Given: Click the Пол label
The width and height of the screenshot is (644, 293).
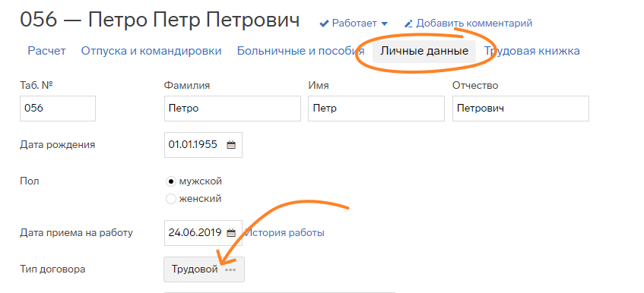Looking at the screenshot, I should coord(29,181).
